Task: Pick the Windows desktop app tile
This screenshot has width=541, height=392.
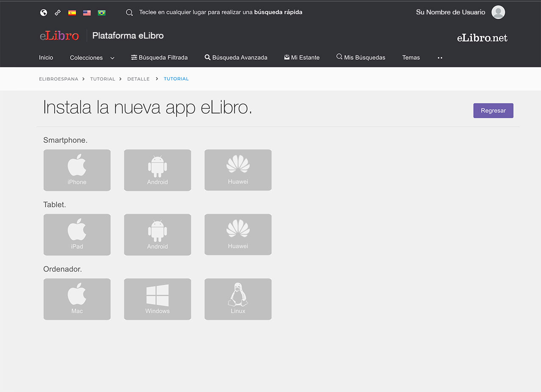Action: (158, 299)
